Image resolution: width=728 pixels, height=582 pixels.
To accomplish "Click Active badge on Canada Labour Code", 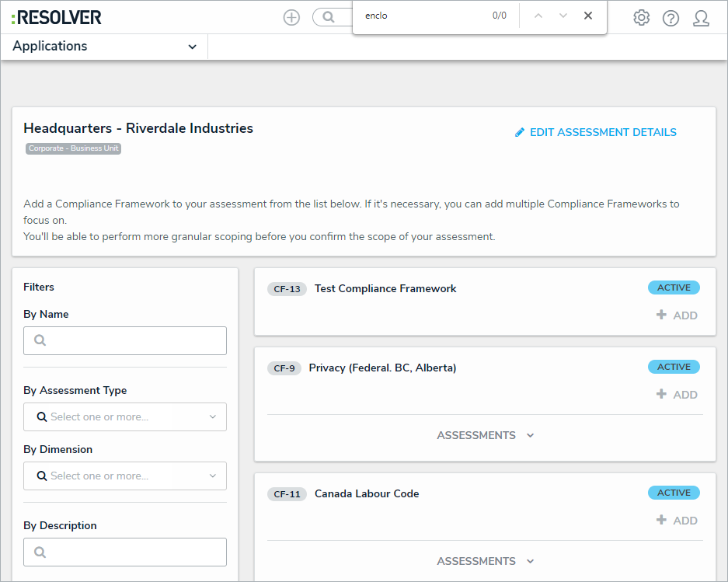I will 674,493.
